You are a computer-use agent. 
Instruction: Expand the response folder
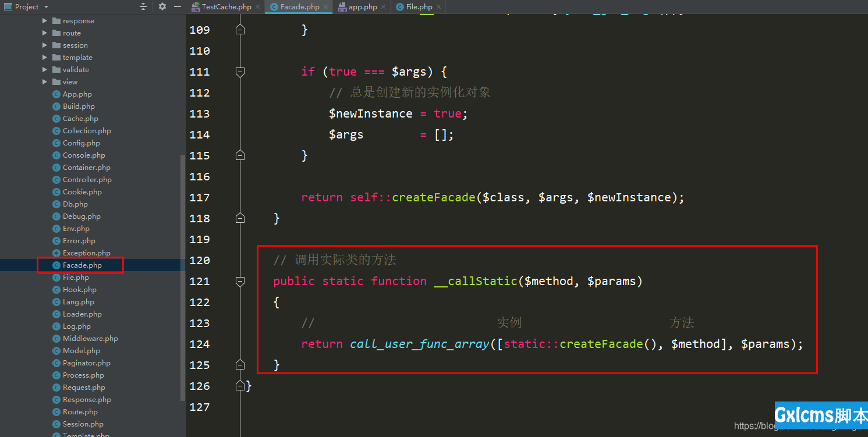click(45, 21)
